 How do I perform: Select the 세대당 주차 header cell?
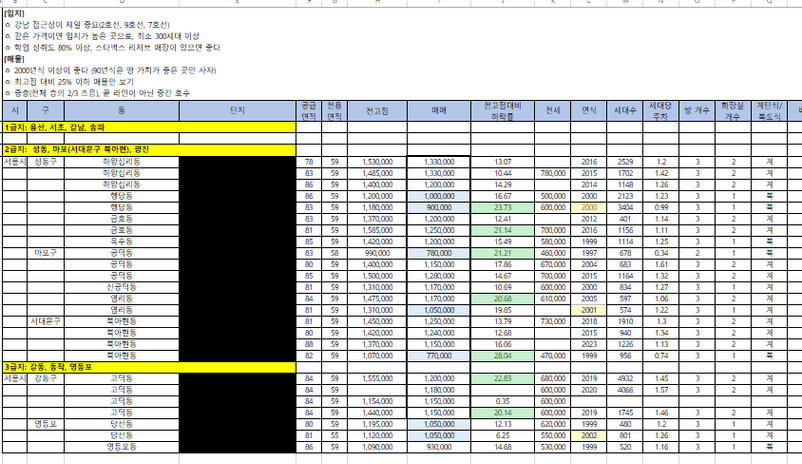tap(660, 111)
